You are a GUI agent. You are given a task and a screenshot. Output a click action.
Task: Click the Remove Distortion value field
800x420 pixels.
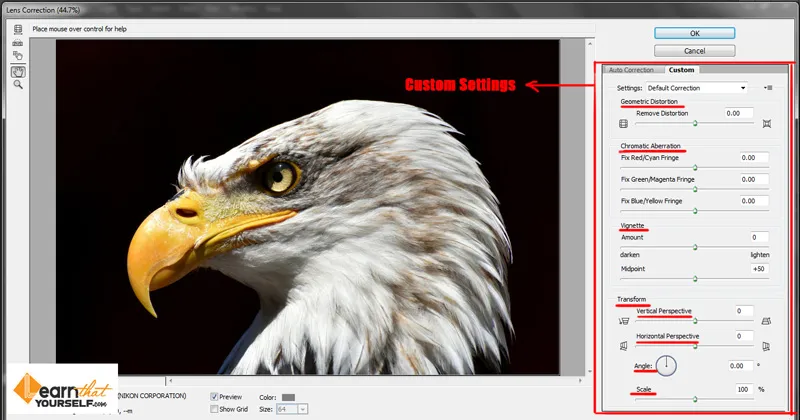[x=739, y=113]
